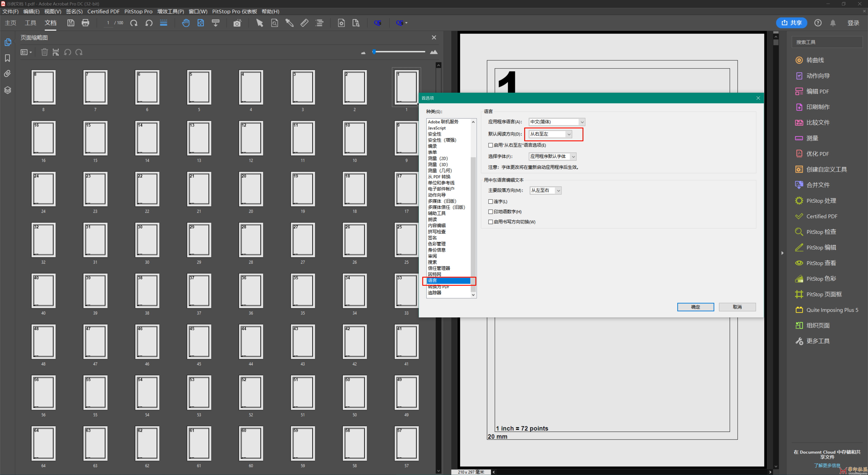Click the 取消 button
This screenshot has width=868, height=475.
tap(737, 307)
